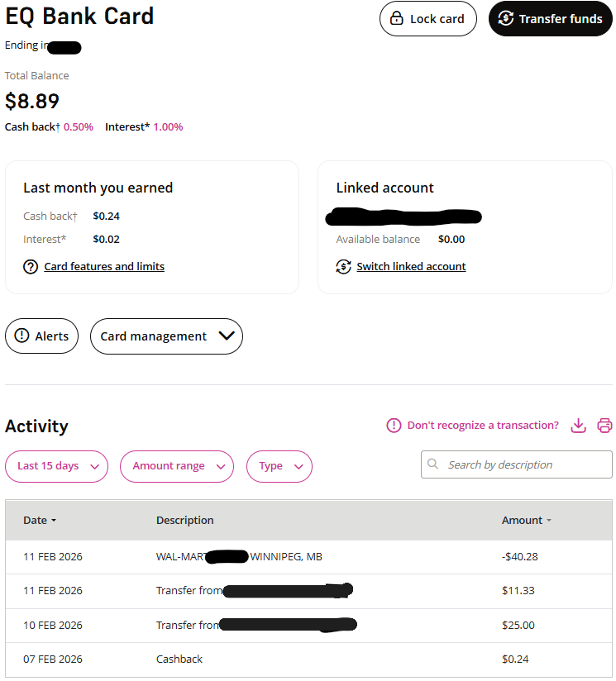The image size is (616, 681).
Task: Click Don't recognize a transaction link
Action: pos(483,426)
